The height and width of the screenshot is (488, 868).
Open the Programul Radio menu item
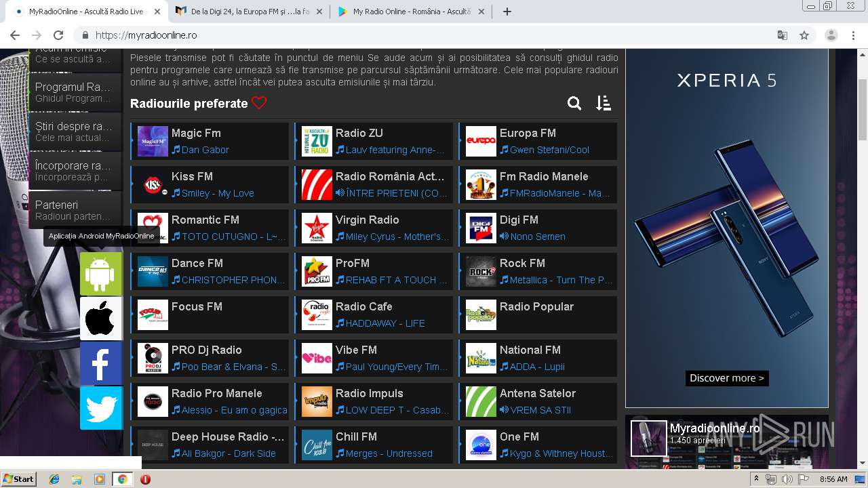(75, 92)
